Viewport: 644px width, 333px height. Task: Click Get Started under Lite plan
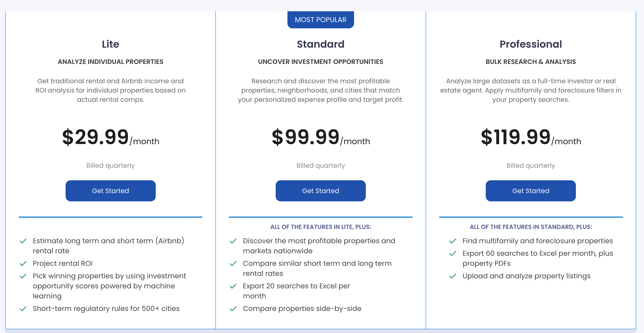(110, 191)
